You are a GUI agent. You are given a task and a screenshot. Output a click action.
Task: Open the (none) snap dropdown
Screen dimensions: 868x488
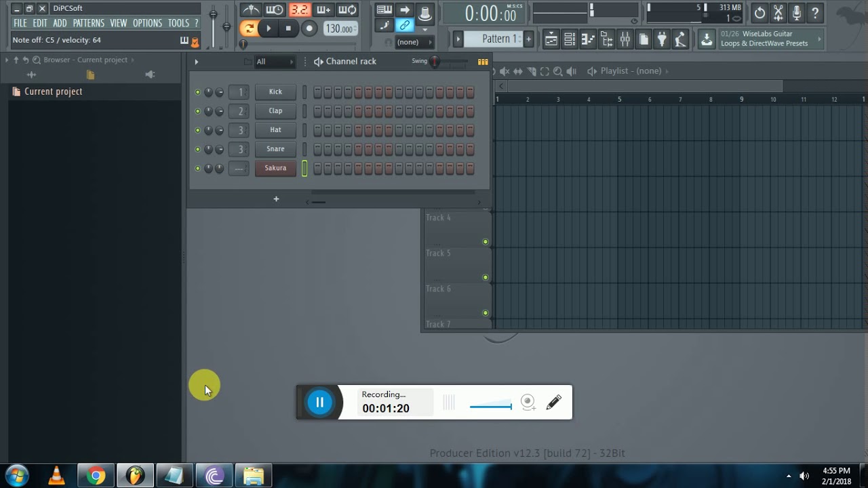pyautogui.click(x=414, y=42)
